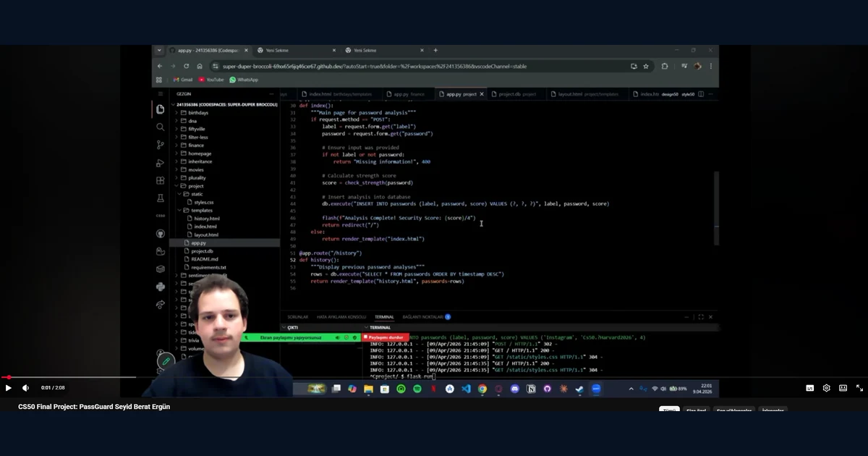Play the YouTube video

9,388
